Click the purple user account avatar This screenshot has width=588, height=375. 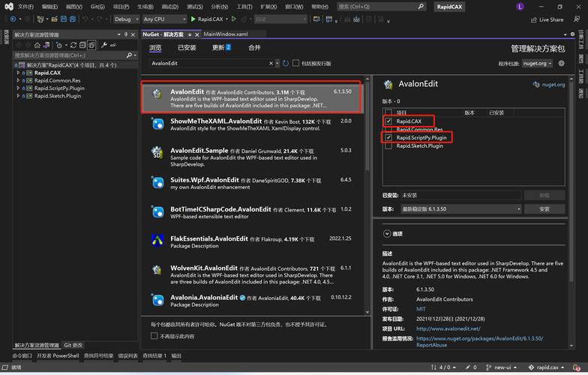click(520, 6)
